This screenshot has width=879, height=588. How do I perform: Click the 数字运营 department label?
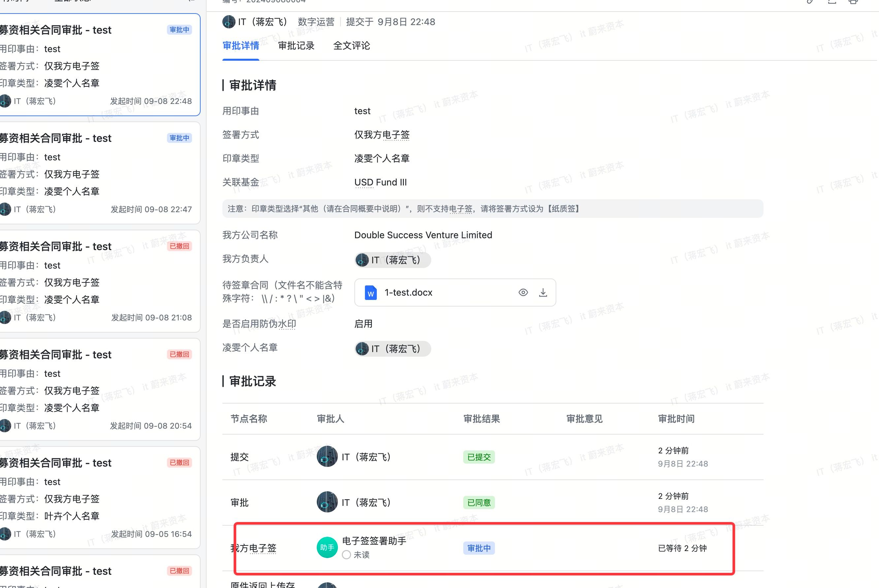tap(316, 22)
